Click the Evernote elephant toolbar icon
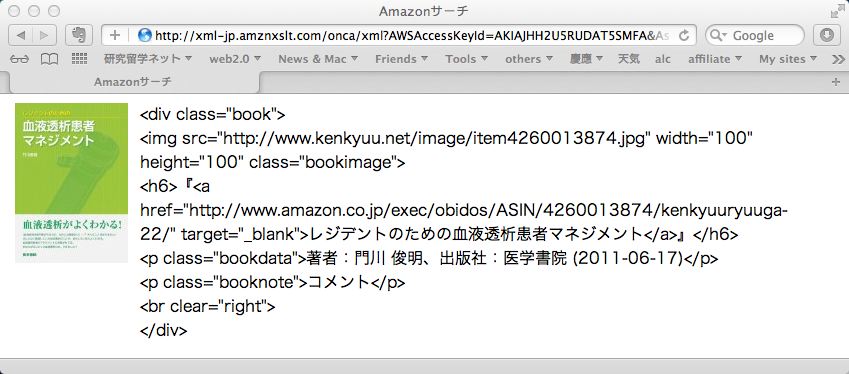 click(x=79, y=36)
